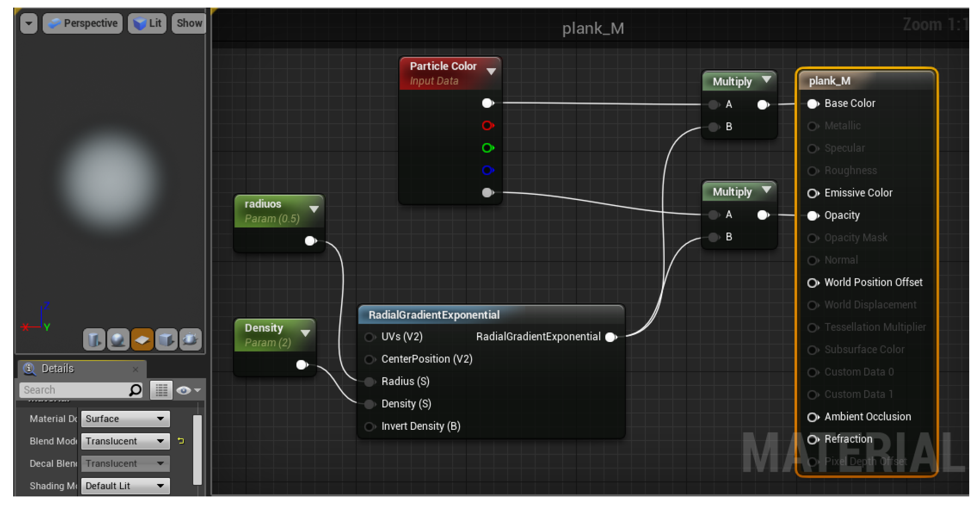Click the Lit view mode button
Screen dimensions: 980x508
pyautogui.click(x=147, y=23)
